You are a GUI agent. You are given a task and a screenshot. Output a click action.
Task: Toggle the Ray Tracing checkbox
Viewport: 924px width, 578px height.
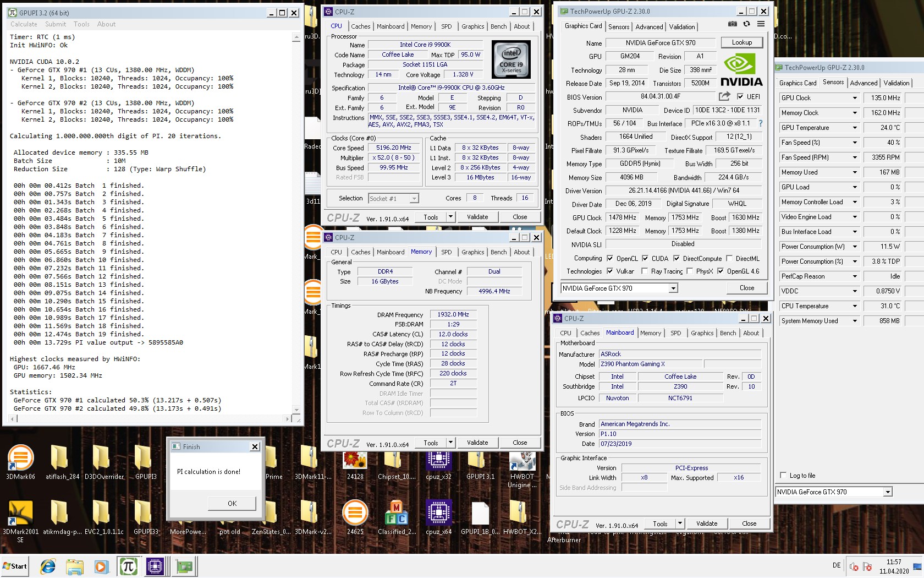[644, 271]
